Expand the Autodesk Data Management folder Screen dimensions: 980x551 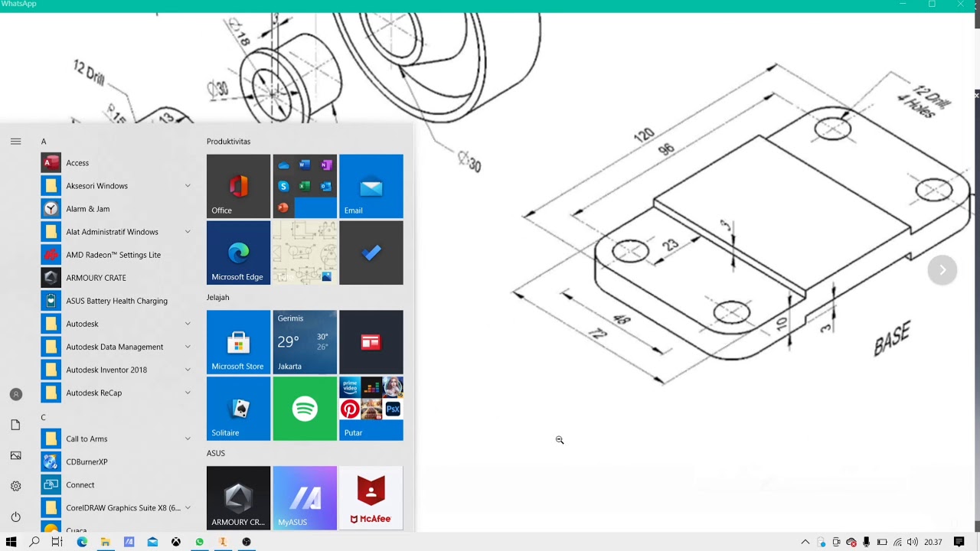(x=117, y=347)
